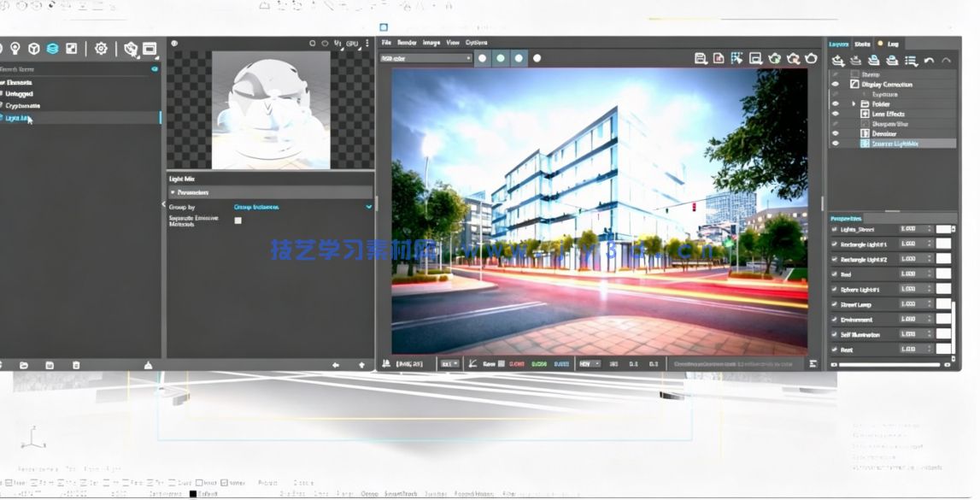Switch to the Stats tab

pos(861,44)
